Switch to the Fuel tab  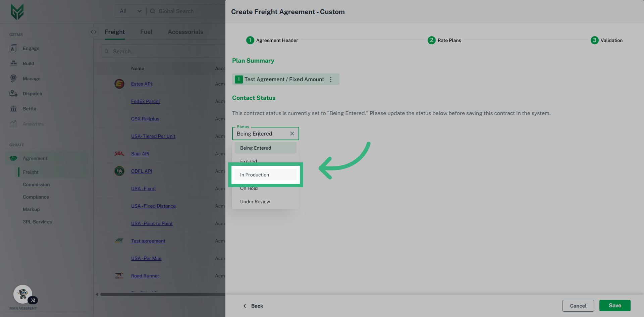[x=146, y=32]
